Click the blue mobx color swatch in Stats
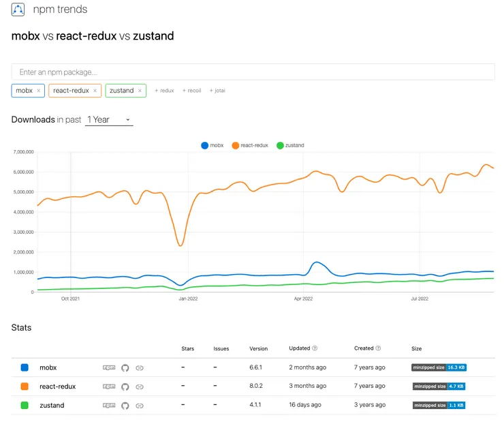The width and height of the screenshot is (504, 422). click(x=25, y=367)
